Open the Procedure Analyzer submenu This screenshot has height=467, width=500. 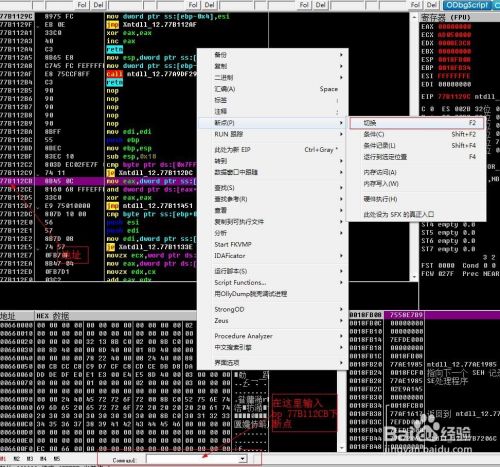[273, 336]
